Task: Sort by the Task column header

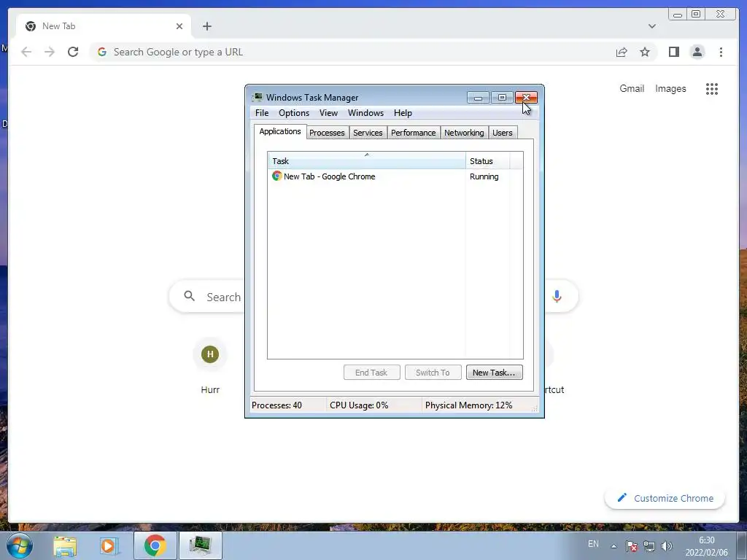Action: (366, 161)
